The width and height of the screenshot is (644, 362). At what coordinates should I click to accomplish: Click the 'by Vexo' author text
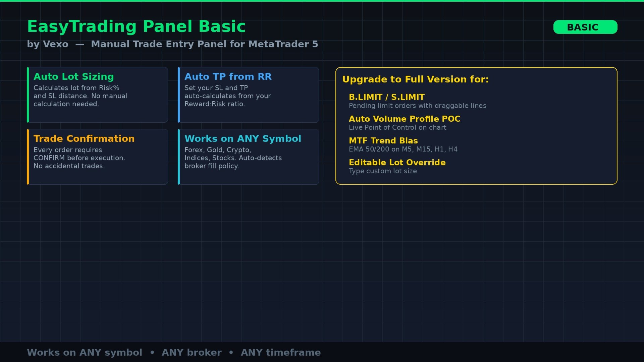pos(48,44)
